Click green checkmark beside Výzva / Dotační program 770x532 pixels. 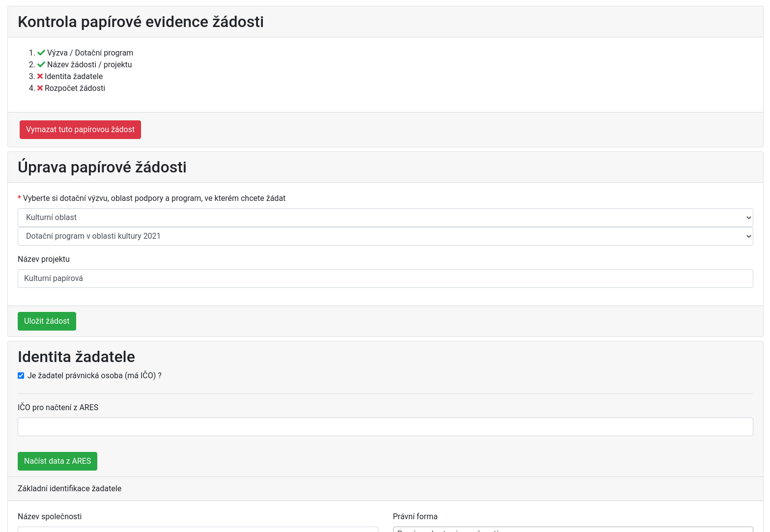click(x=41, y=53)
